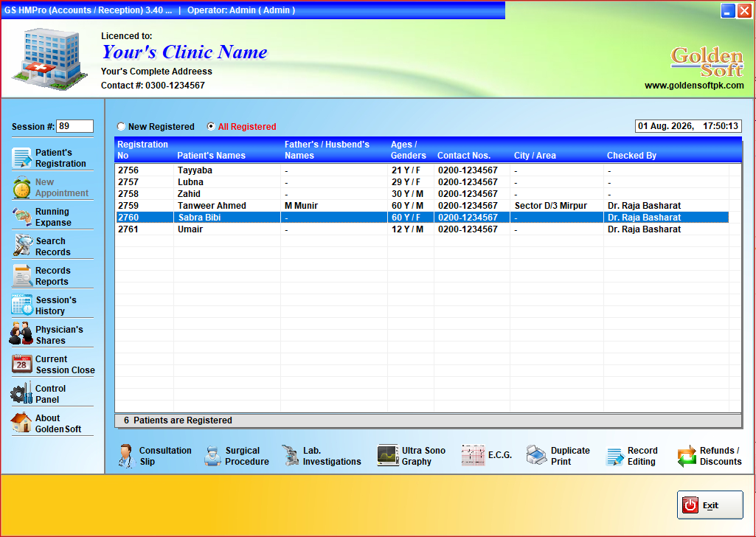Image resolution: width=756 pixels, height=537 pixels.
Task: Click the Ultra Sono Graphy monitor icon
Action: 388,456
